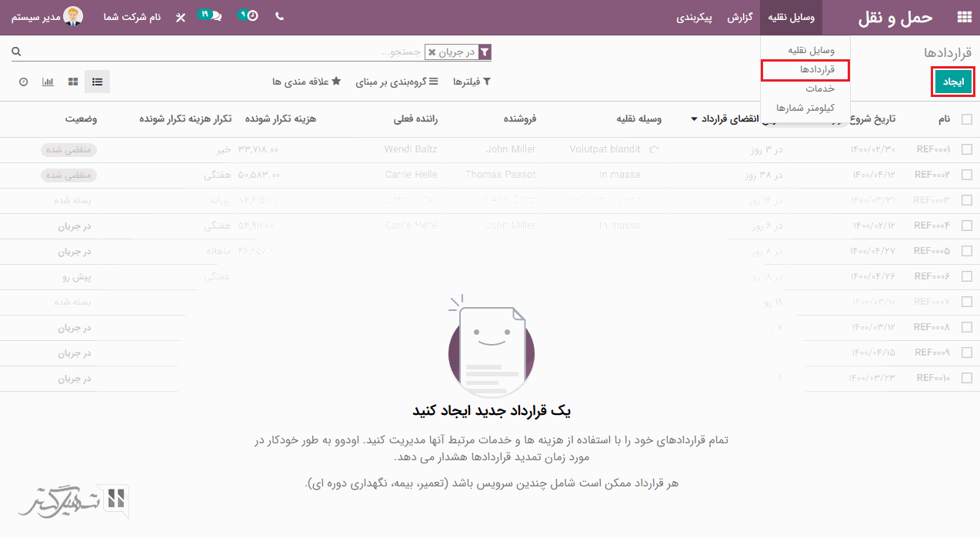Click the debug tools icon in top bar
This screenshot has height=538, width=980.
[x=181, y=17]
